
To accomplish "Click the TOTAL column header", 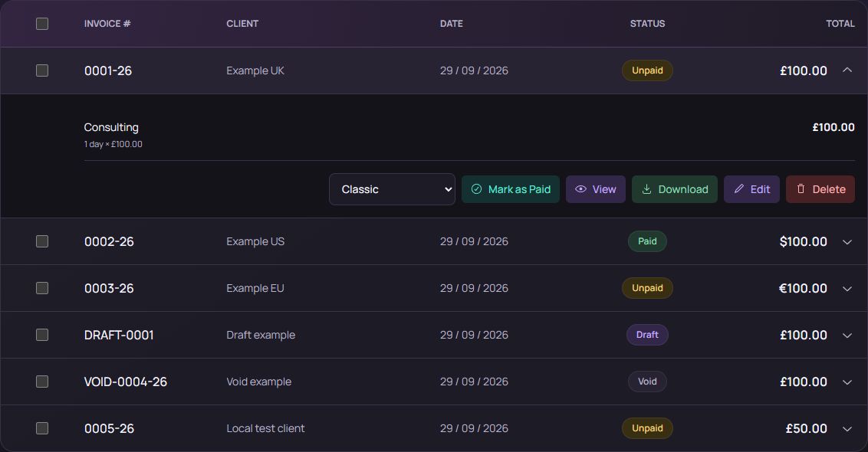I will click(x=840, y=24).
